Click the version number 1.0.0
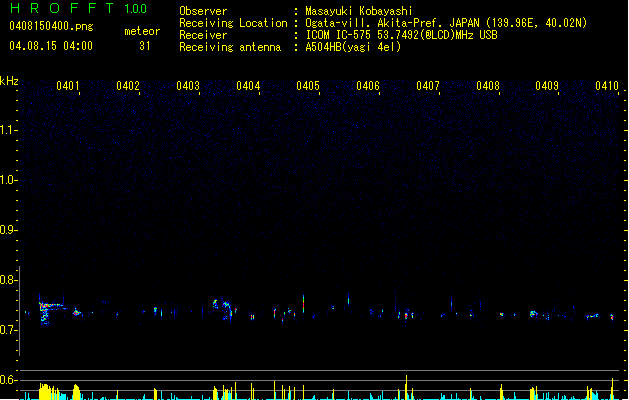 pyautogui.click(x=136, y=9)
